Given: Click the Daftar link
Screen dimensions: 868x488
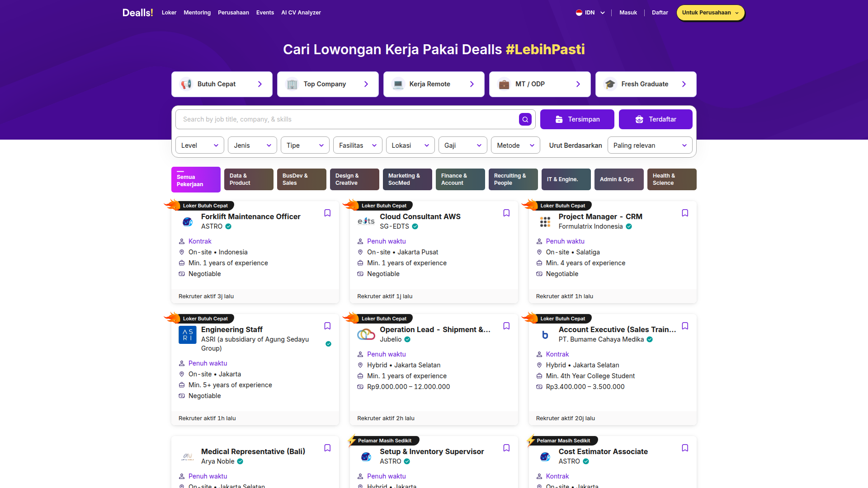Looking at the screenshot, I should 660,13.
